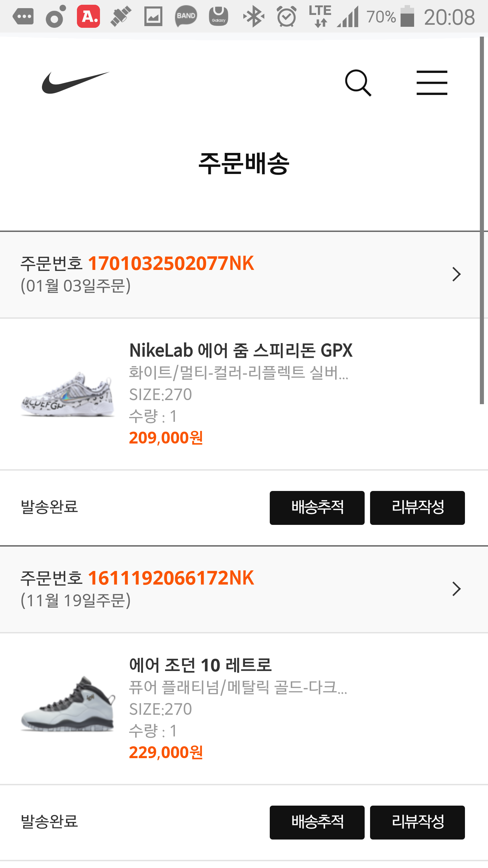Screen dimensions: 488x868
Task: Tap the BAND notification icon
Action: pyautogui.click(x=186, y=16)
